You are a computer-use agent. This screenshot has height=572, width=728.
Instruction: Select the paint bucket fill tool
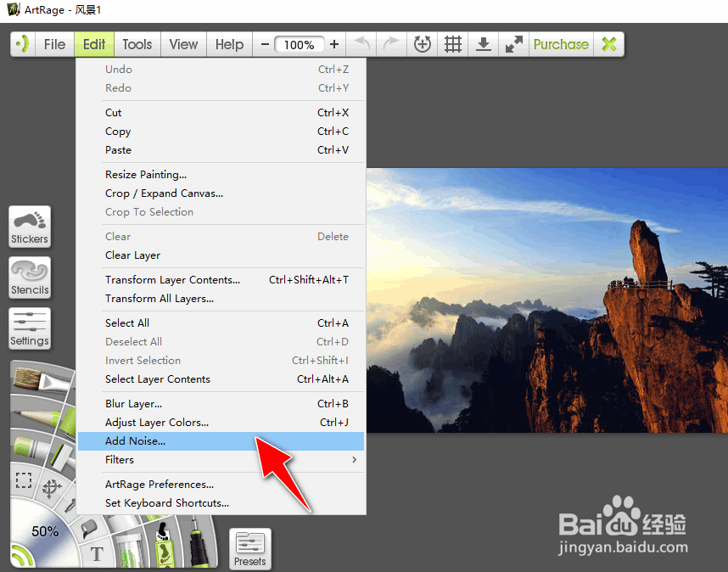[88, 529]
